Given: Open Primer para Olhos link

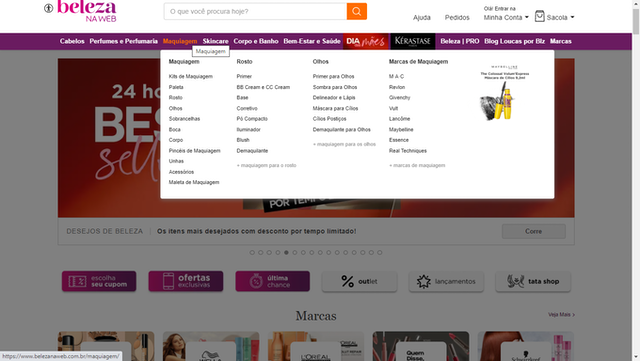Looking at the screenshot, I should (x=333, y=76).
